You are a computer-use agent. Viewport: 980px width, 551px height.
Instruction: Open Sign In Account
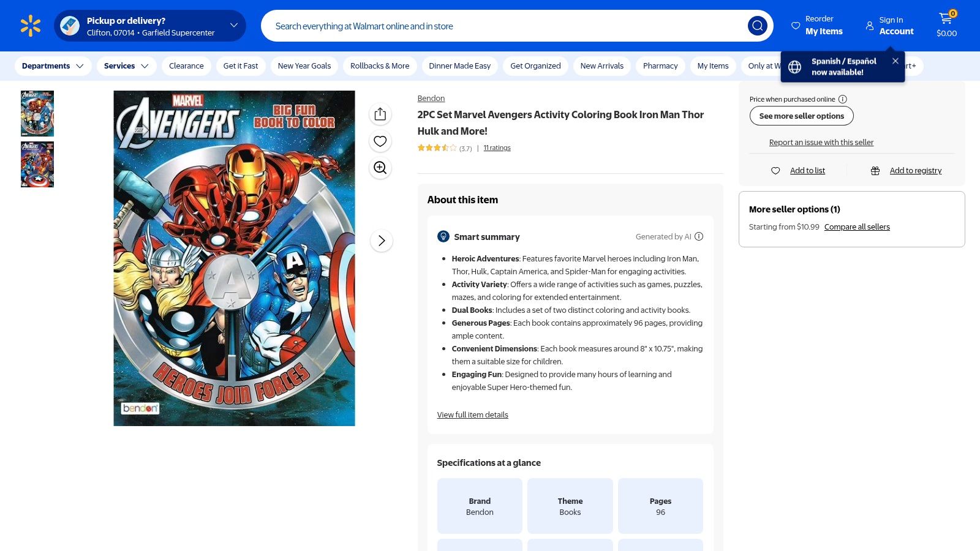pyautogui.click(x=889, y=26)
